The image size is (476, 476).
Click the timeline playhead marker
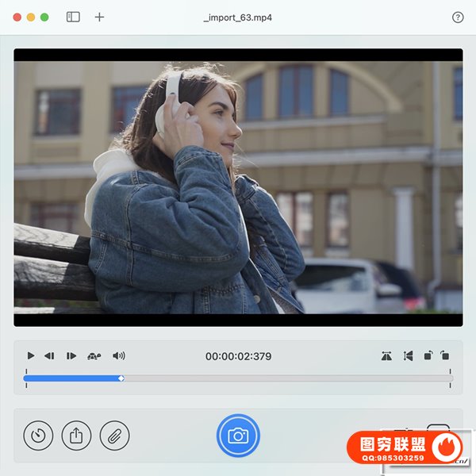pyautogui.click(x=121, y=378)
